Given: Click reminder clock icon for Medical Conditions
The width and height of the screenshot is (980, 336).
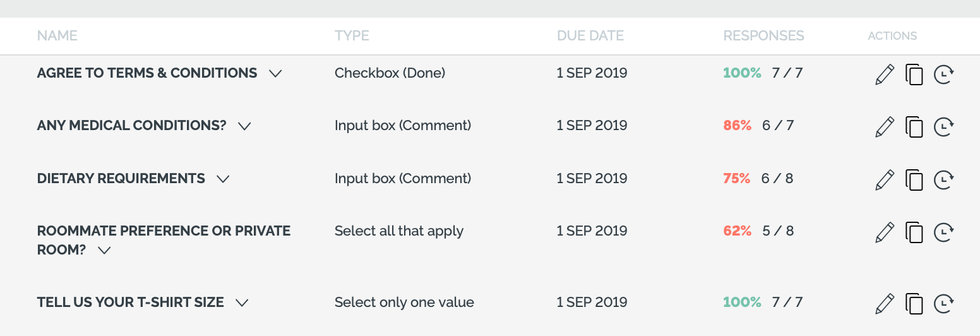Looking at the screenshot, I should pyautogui.click(x=943, y=128).
